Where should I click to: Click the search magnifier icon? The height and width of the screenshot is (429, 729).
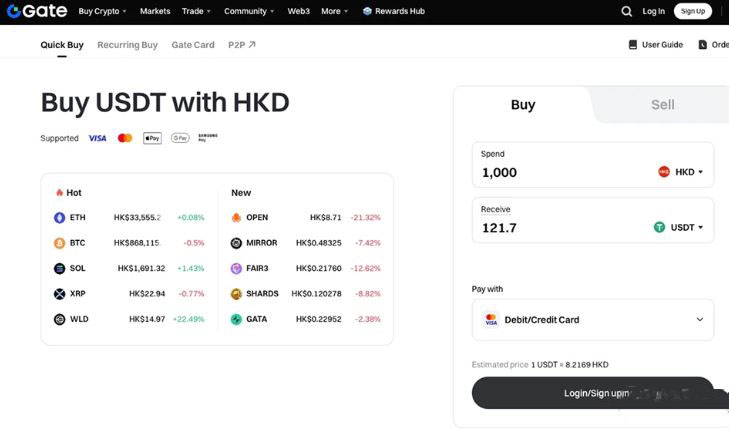pos(626,11)
